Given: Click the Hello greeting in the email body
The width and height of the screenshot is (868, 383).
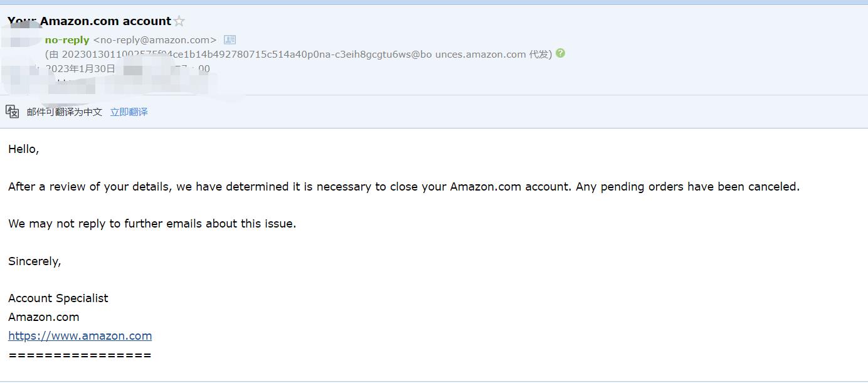Looking at the screenshot, I should pyautogui.click(x=23, y=149).
